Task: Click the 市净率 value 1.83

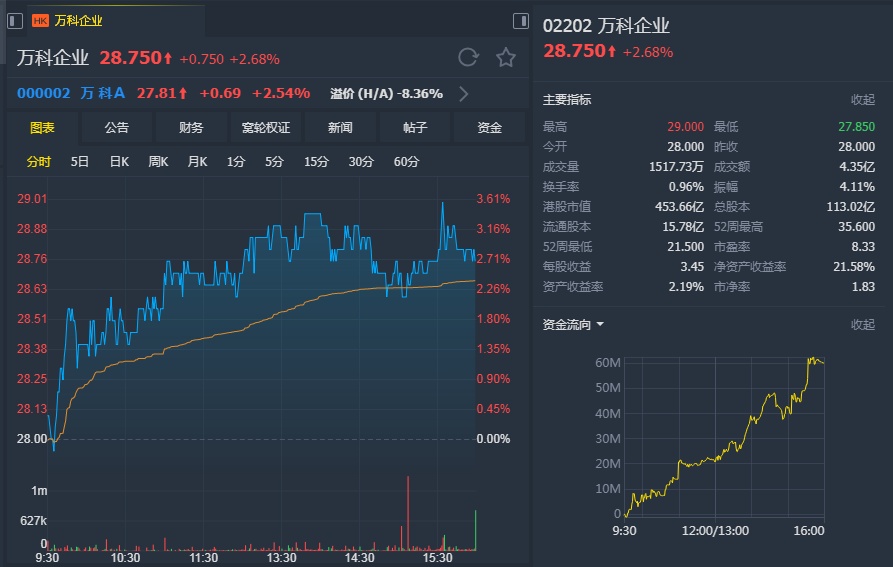Action: tap(863, 286)
